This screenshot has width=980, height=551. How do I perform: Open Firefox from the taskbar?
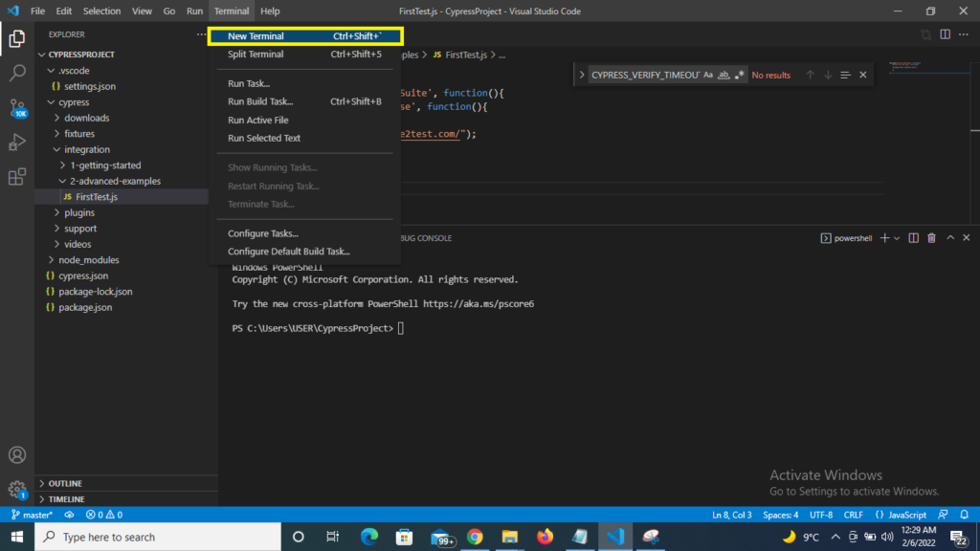coord(545,537)
